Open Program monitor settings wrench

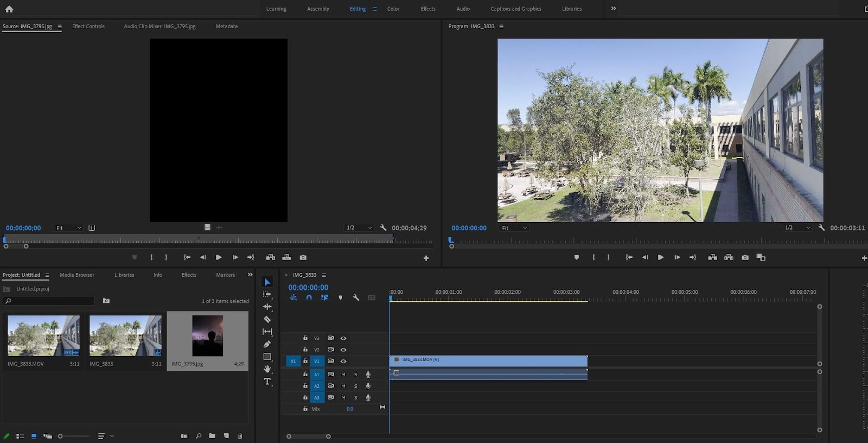click(x=821, y=228)
